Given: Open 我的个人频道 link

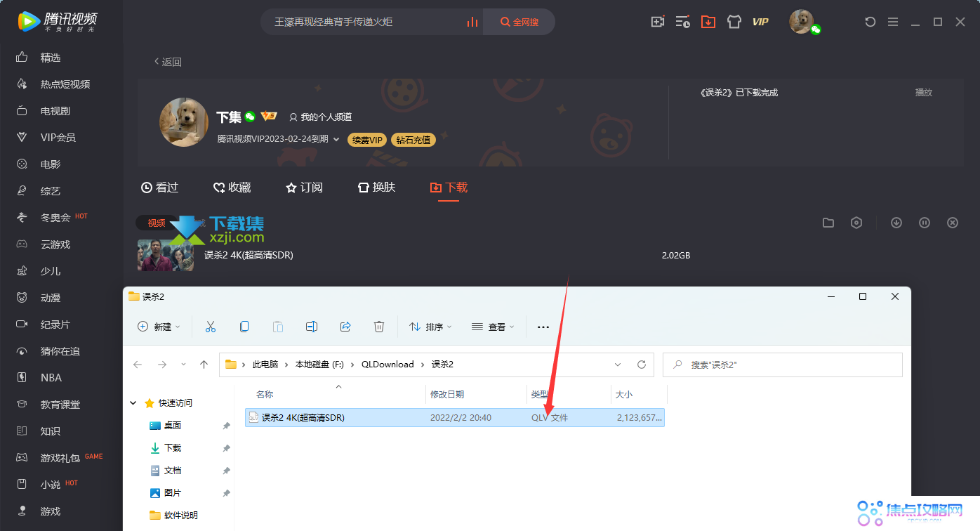Looking at the screenshot, I should [x=321, y=117].
